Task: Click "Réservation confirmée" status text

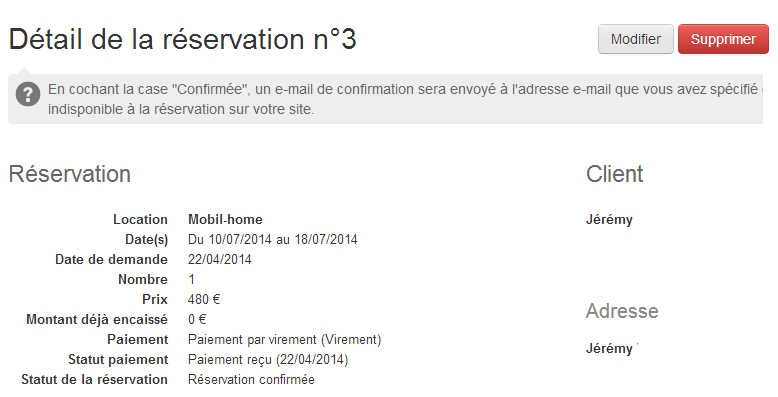Action: [251, 380]
